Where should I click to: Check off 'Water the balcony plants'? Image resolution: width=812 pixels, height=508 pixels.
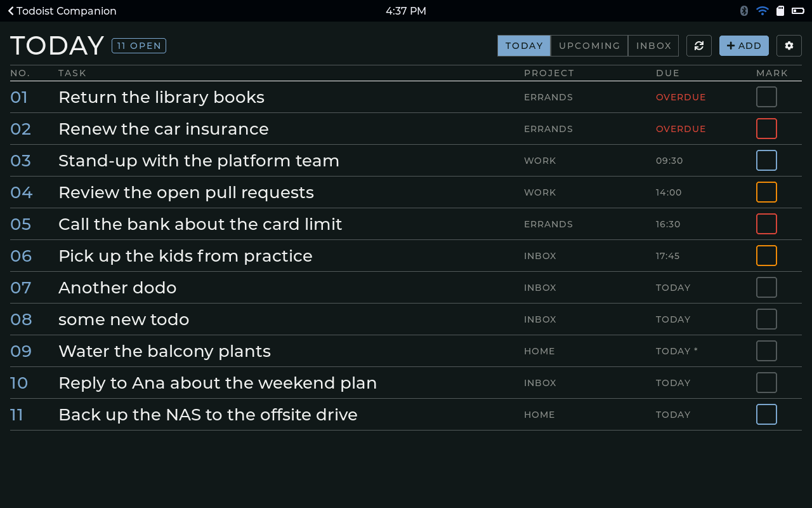766,351
